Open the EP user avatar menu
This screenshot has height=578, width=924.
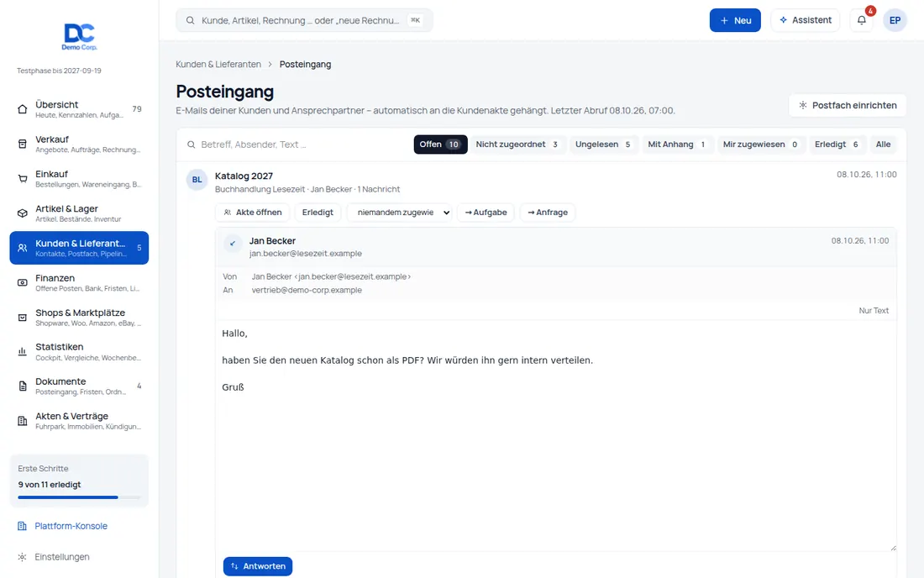click(895, 20)
